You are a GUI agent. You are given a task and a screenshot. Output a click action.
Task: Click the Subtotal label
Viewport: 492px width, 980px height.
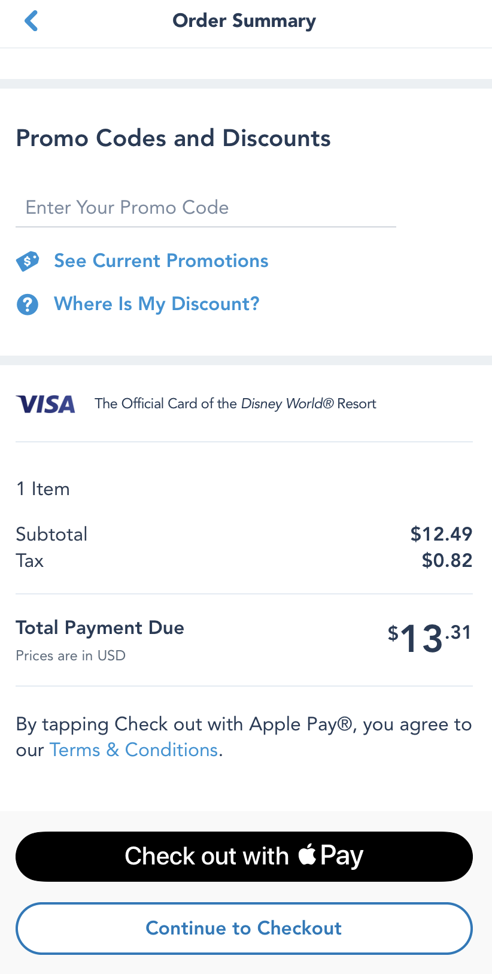click(x=51, y=534)
